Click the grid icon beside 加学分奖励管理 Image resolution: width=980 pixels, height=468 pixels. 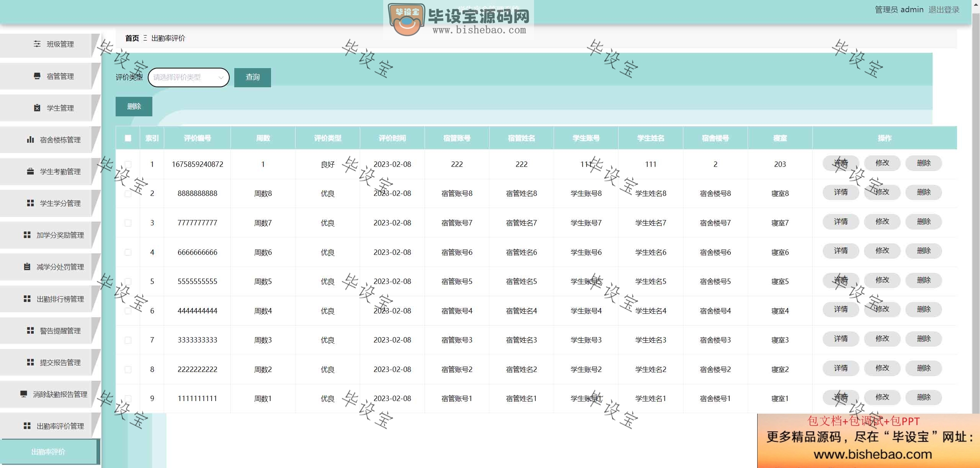click(x=27, y=235)
